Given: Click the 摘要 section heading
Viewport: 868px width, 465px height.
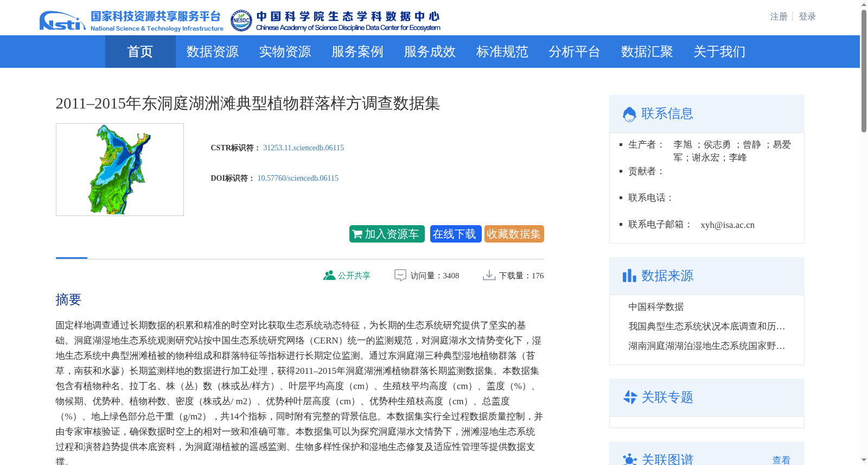Looking at the screenshot, I should 68,300.
